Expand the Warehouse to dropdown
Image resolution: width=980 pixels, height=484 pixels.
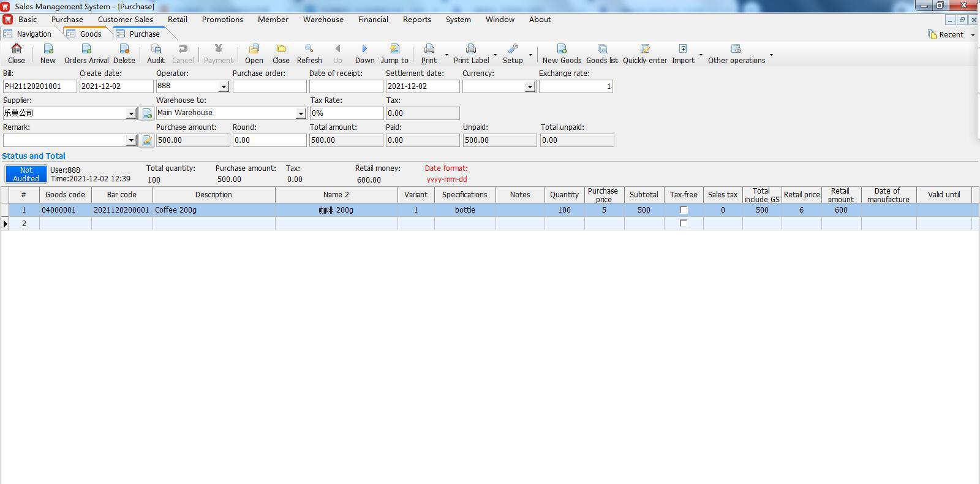tap(301, 113)
